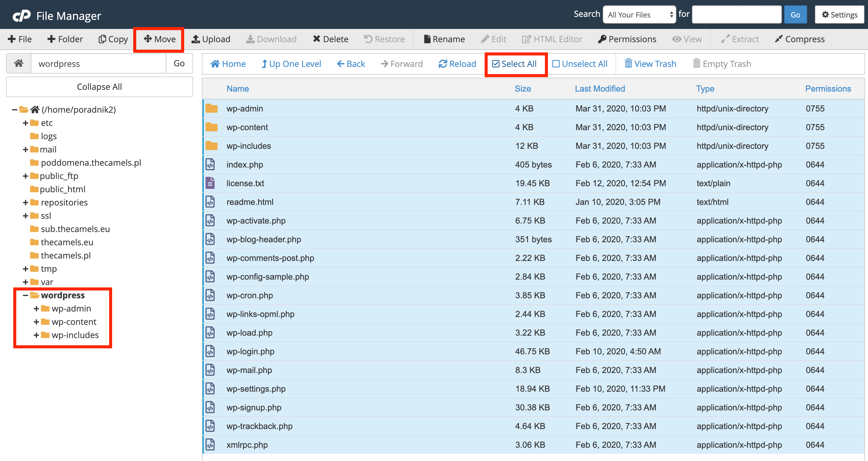This screenshot has height=461, width=868.
Task: Click the wp-includes folder icon in list
Action: click(x=212, y=146)
